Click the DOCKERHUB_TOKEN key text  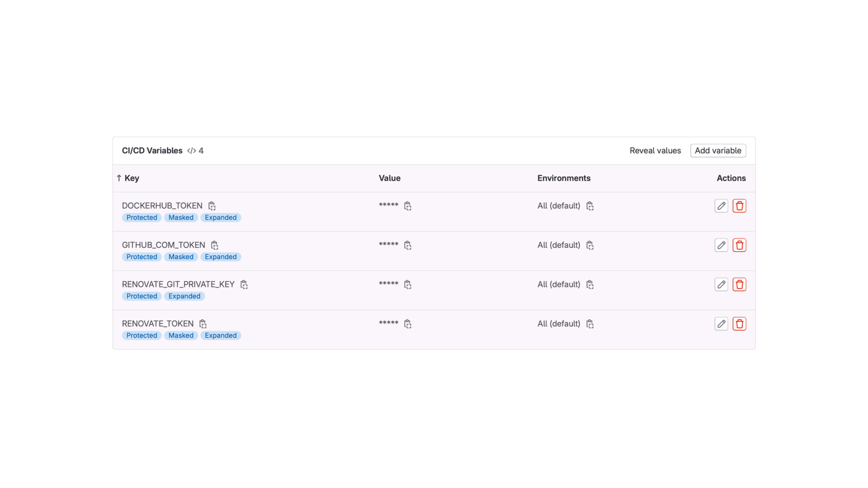[162, 206]
